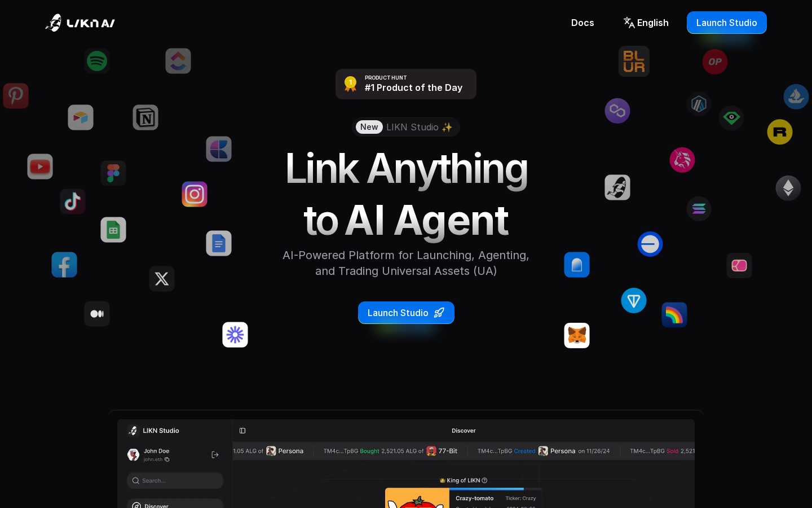
Task: Click the purple asterisk app icon
Action: [235, 335]
